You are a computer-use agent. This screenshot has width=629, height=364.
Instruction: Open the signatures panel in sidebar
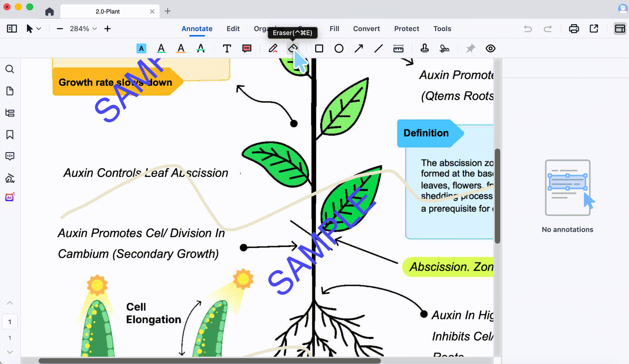point(10,178)
